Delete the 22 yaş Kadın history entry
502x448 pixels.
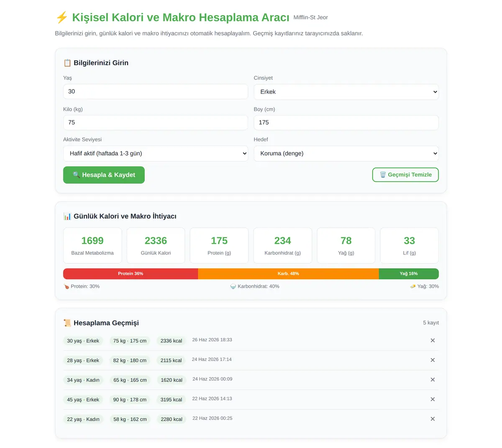pyautogui.click(x=433, y=419)
